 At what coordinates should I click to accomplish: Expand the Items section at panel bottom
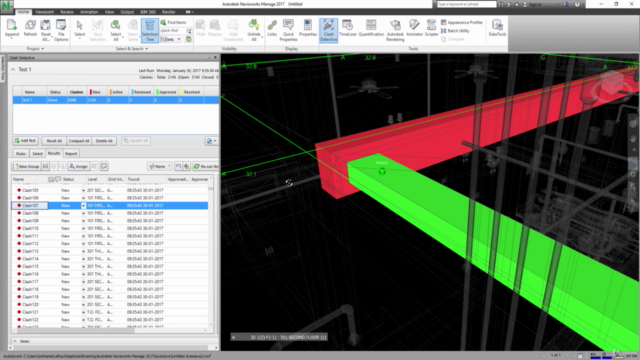pos(15,341)
